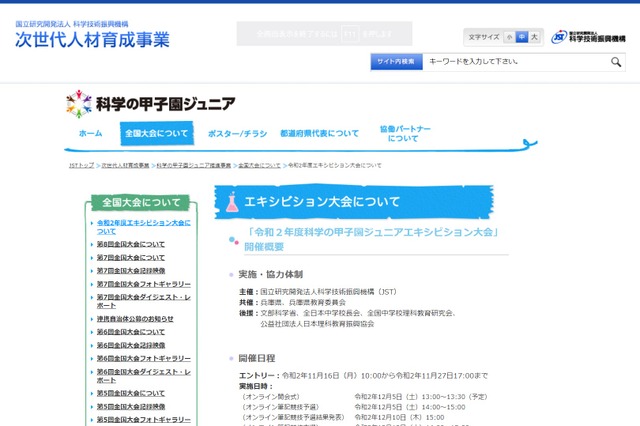
Task: Open 第8回全国大会について sidebar link
Action: pyautogui.click(x=131, y=244)
